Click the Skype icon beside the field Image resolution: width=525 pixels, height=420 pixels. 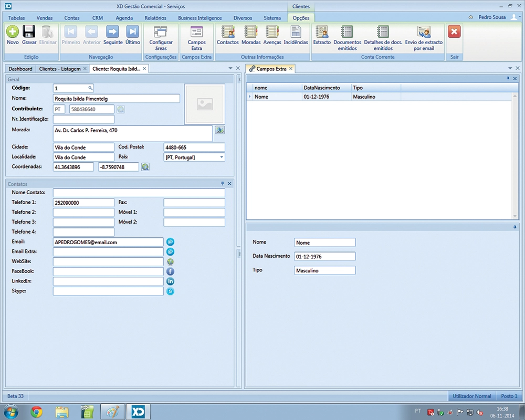click(170, 291)
